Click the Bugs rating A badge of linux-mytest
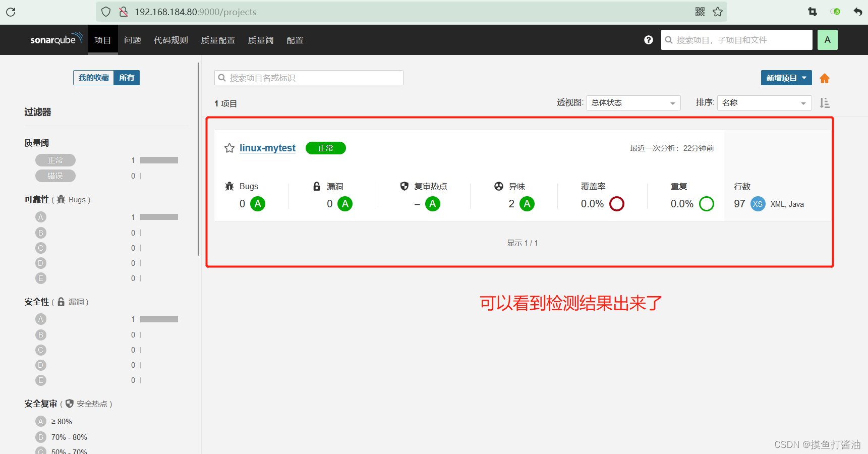Viewport: 868px width, 454px height. click(258, 204)
